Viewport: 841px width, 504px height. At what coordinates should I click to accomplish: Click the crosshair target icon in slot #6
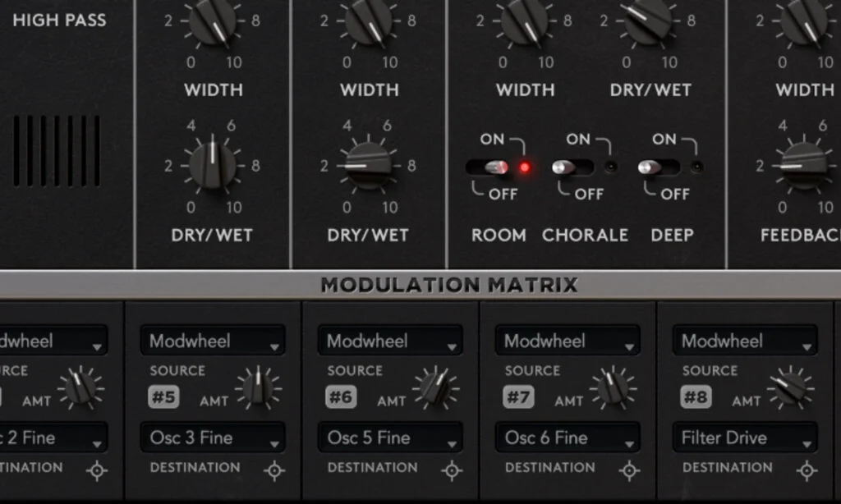(452, 470)
